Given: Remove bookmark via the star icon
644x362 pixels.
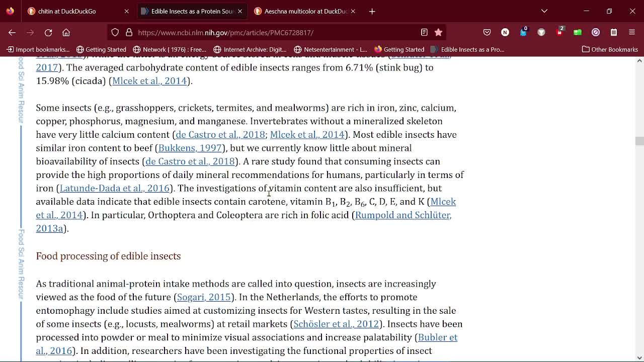Looking at the screenshot, I should coord(438,32).
